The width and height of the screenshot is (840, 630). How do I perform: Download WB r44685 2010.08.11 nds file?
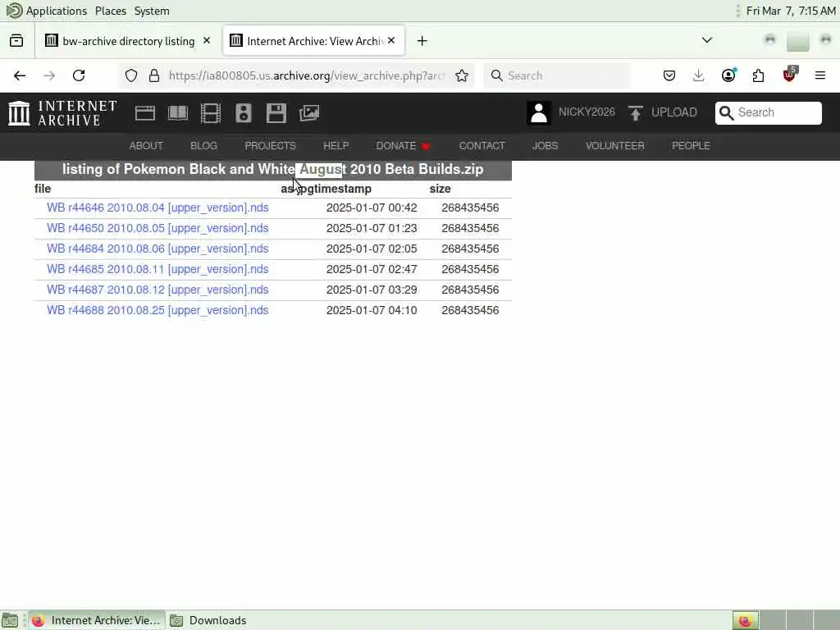click(157, 269)
